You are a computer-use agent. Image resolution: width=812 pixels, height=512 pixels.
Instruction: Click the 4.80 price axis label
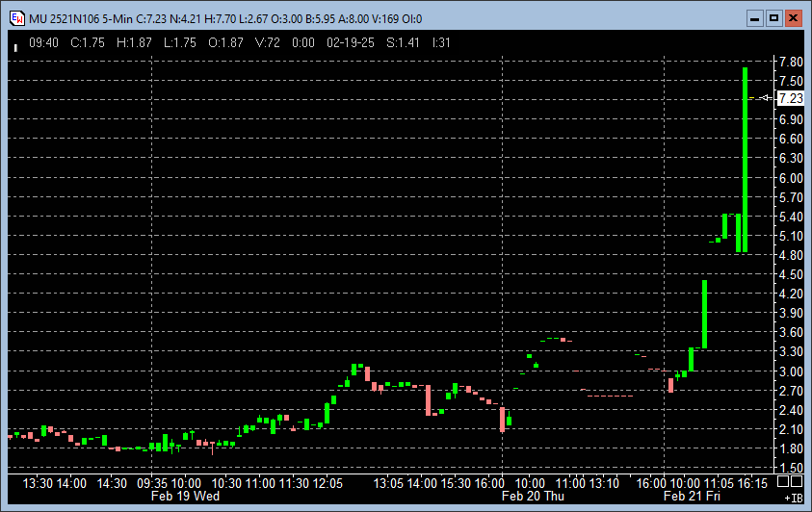click(791, 255)
